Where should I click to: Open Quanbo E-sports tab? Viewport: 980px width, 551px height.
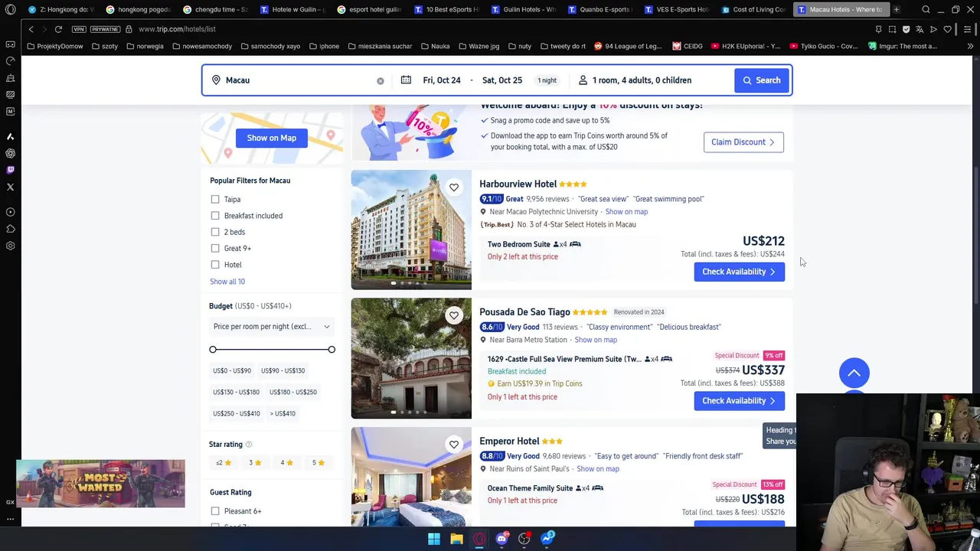599,9
